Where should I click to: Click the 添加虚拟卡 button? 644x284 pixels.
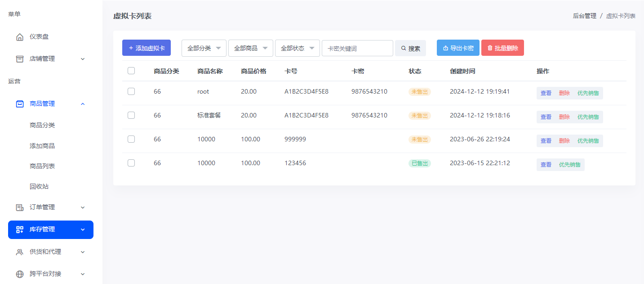pyautogui.click(x=147, y=48)
